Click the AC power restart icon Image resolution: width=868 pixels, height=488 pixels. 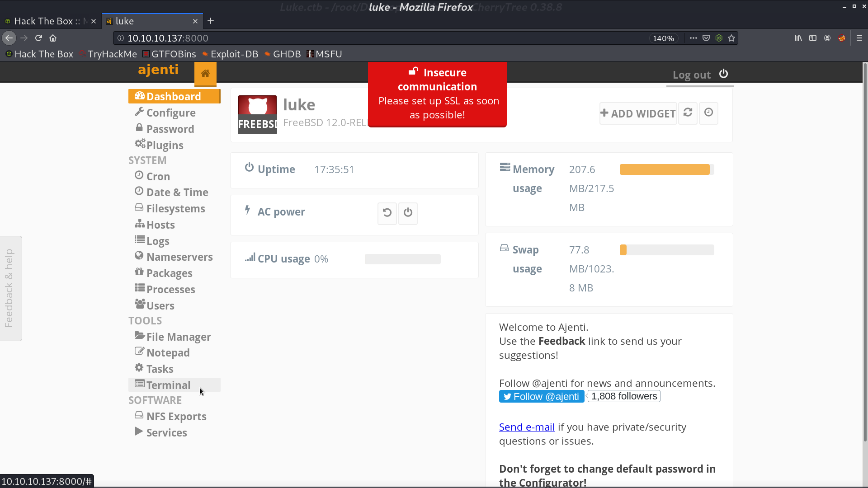click(x=387, y=213)
